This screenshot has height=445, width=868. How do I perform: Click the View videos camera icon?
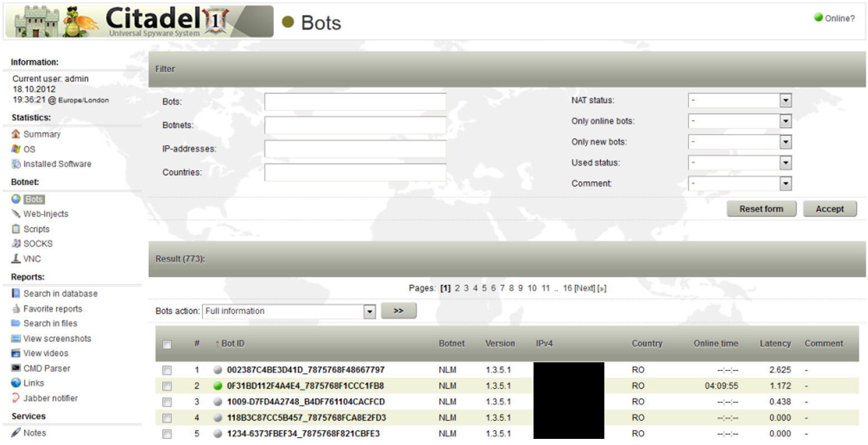(16, 353)
